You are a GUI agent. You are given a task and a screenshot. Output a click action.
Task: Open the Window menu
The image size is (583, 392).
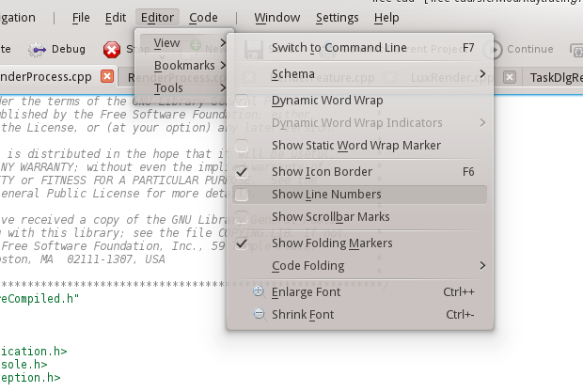(x=277, y=18)
